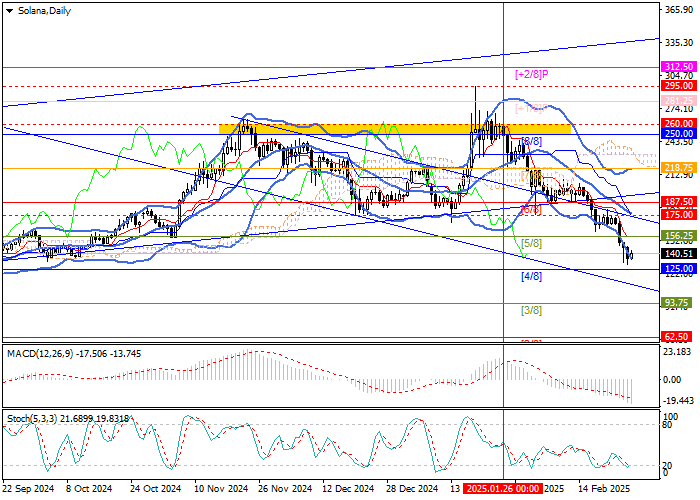700x500 pixels.
Task: Click the olive 93.75 price level tag
Action: pos(678,302)
